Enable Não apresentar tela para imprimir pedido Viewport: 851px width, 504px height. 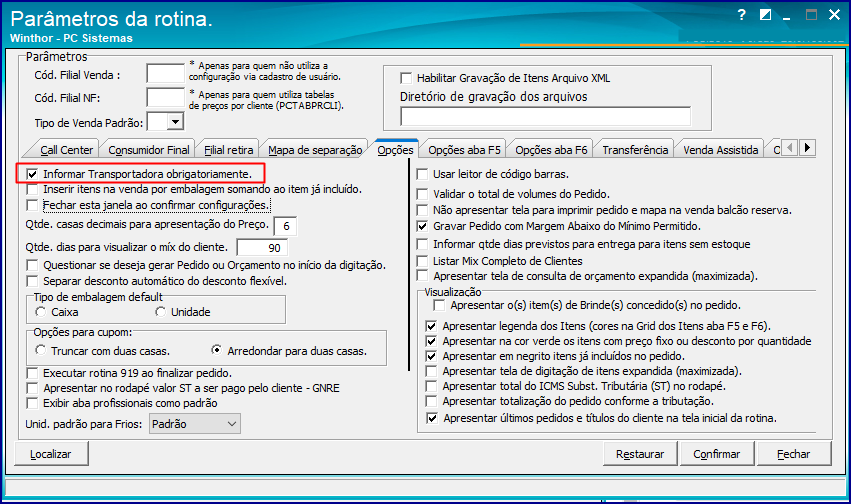point(422,210)
